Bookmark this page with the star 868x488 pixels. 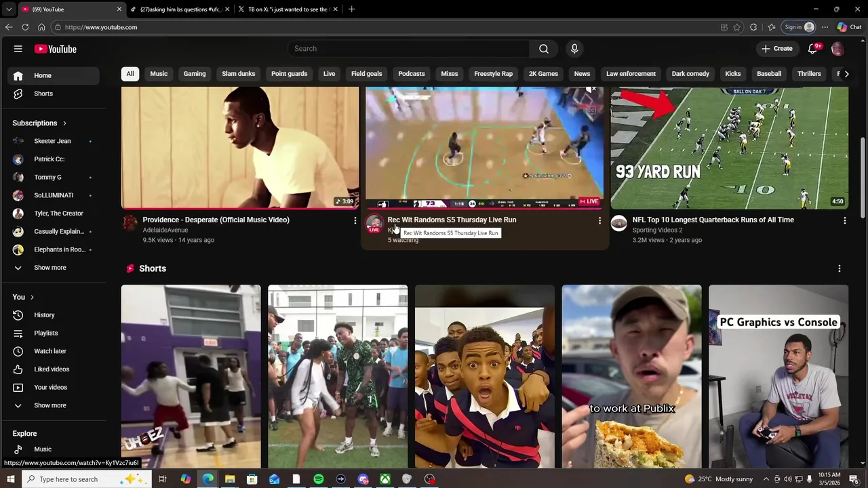pos(737,27)
